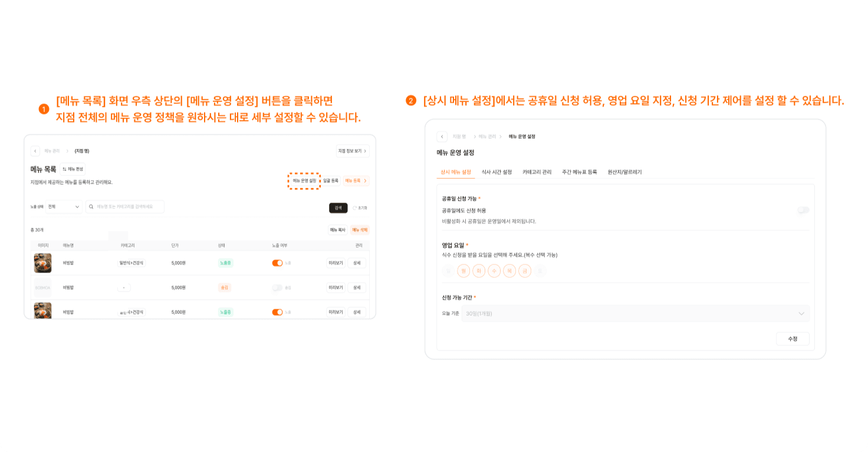Click the back arrow on the 메뉴 목록 screen
868x453 pixels.
pos(35,151)
